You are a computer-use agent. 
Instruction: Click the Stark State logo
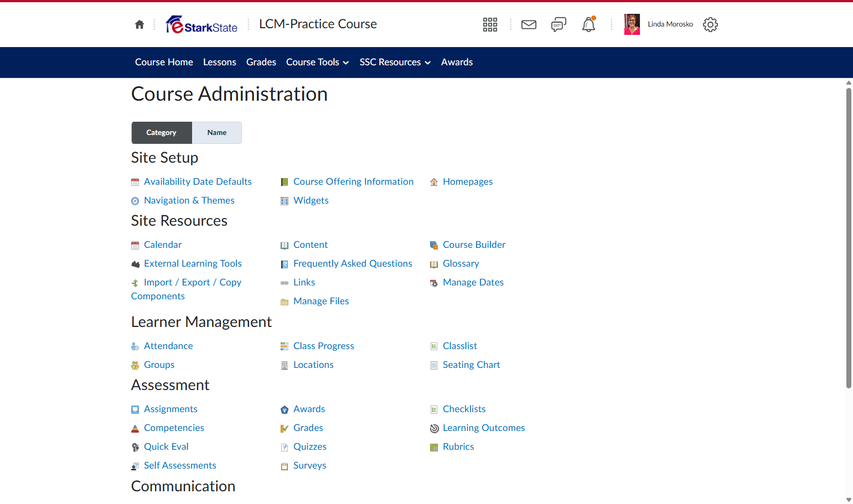(201, 24)
